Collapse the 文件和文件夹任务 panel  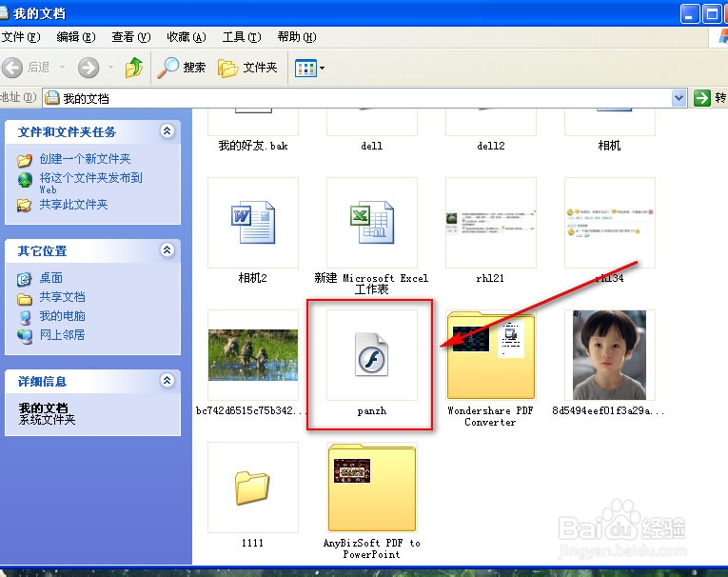coord(167,131)
